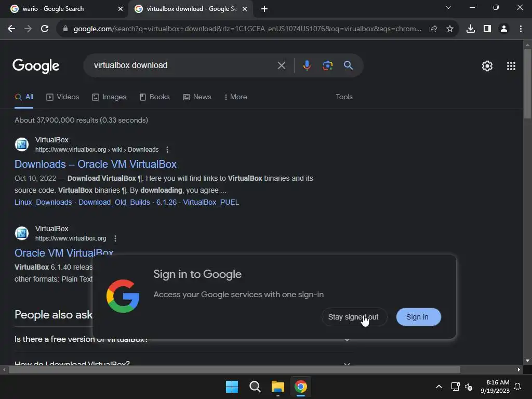Share this page from address bar

click(x=433, y=29)
